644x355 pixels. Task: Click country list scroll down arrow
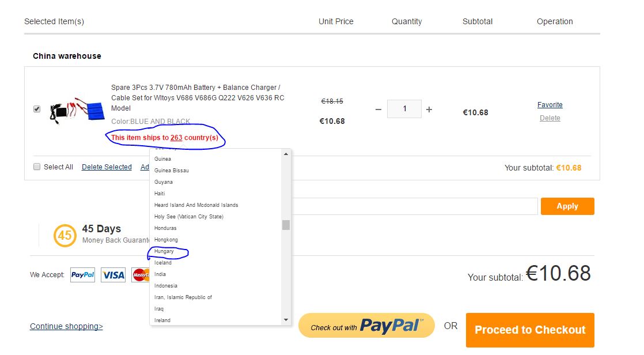click(286, 320)
